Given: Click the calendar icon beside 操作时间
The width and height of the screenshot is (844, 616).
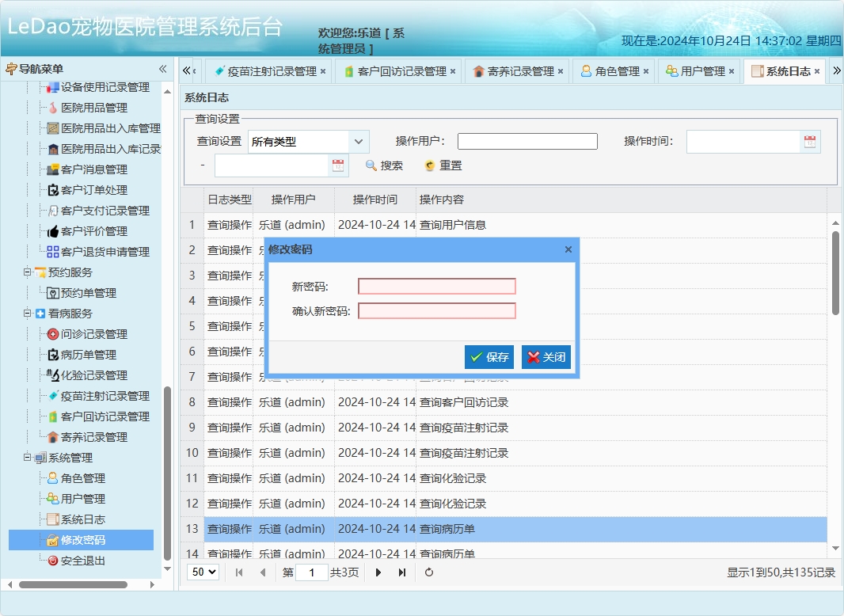Looking at the screenshot, I should coord(811,141).
